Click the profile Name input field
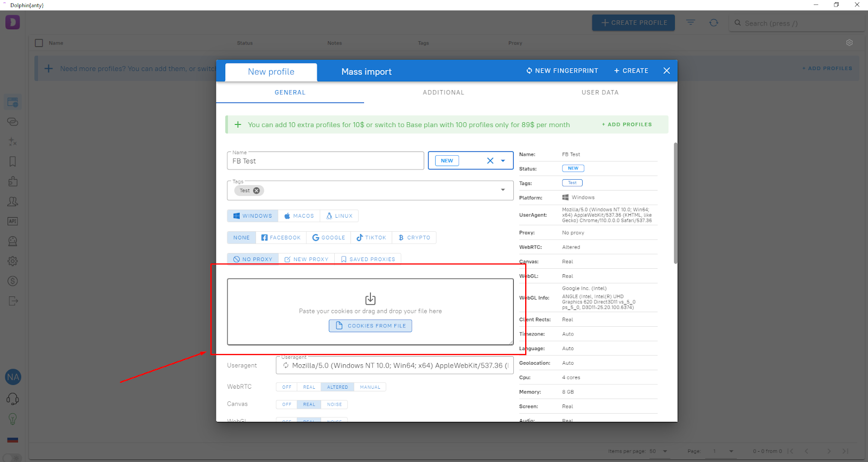The width and height of the screenshot is (868, 462). (x=325, y=161)
